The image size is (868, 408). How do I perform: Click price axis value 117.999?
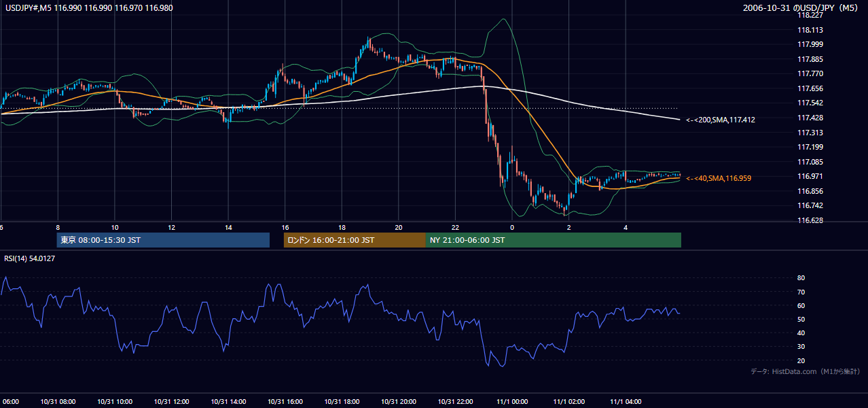(x=810, y=45)
